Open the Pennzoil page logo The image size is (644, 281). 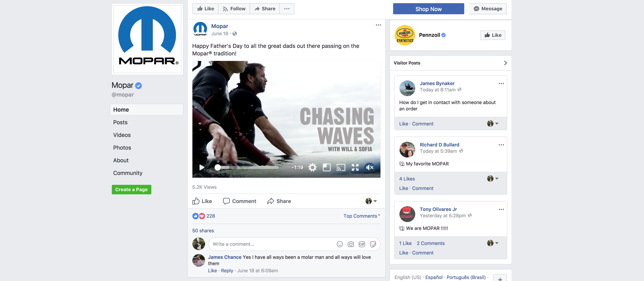405,35
